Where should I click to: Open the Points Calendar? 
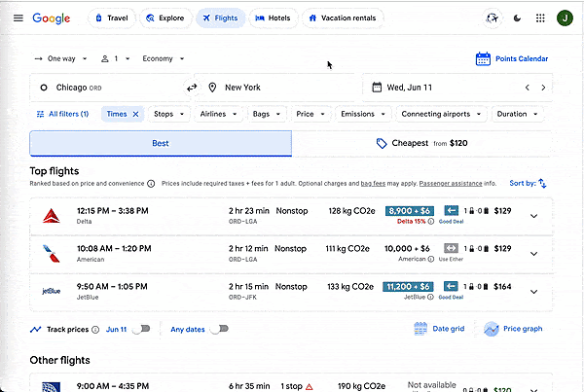click(511, 59)
